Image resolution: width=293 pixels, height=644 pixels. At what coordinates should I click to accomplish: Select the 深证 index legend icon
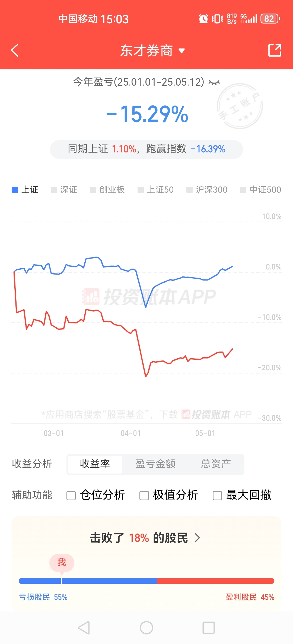pyautogui.click(x=54, y=190)
